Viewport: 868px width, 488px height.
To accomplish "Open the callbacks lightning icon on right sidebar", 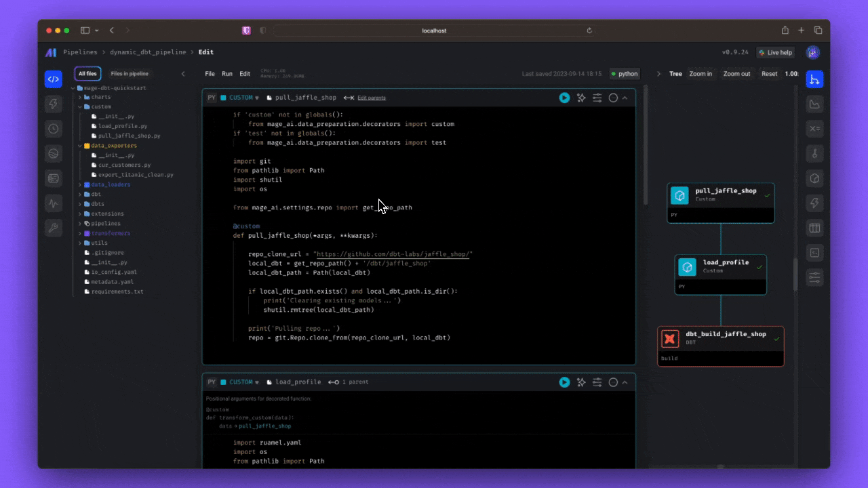I will (x=814, y=203).
